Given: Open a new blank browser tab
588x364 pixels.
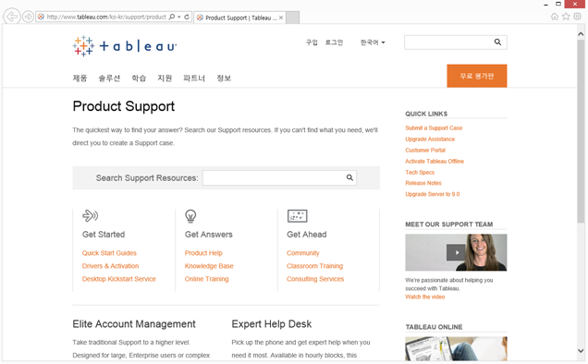Looking at the screenshot, I should click(x=292, y=18).
